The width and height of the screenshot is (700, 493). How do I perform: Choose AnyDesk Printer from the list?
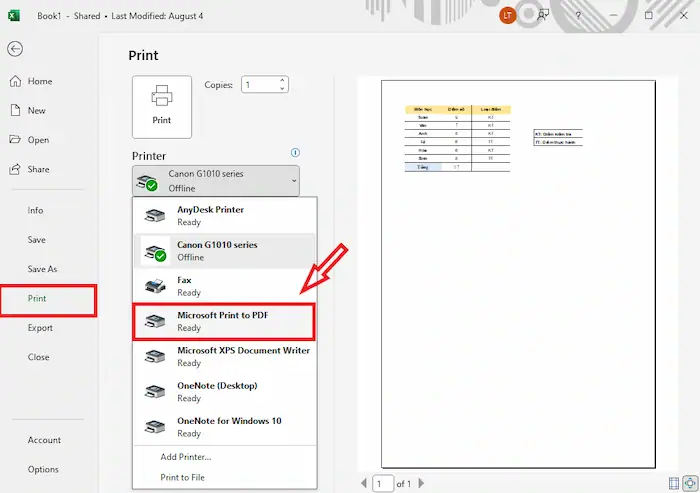[224, 216]
